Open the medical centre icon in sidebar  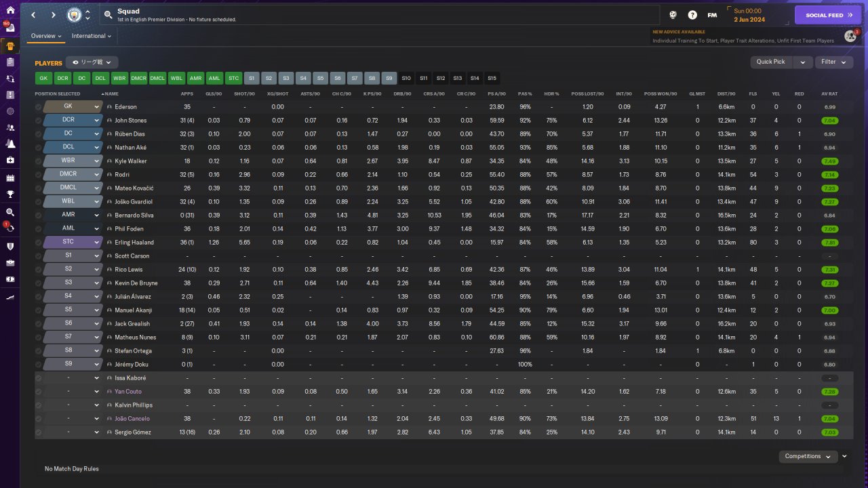pyautogui.click(x=9, y=160)
